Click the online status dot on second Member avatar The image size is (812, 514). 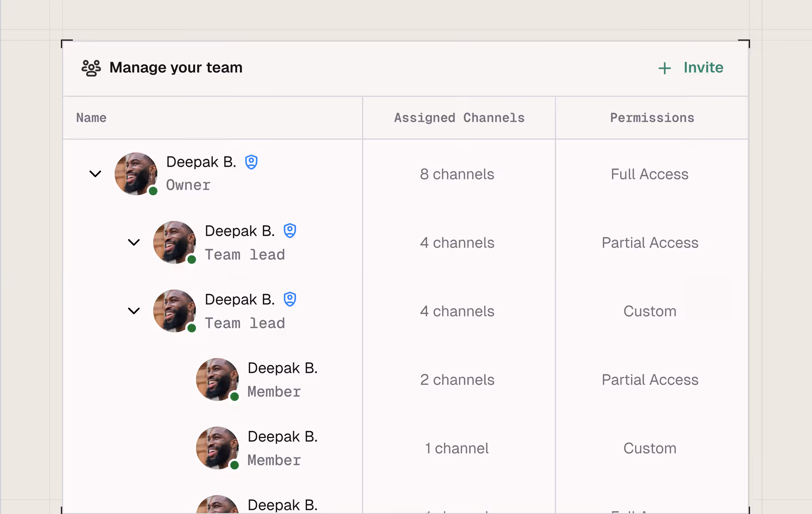click(x=235, y=465)
